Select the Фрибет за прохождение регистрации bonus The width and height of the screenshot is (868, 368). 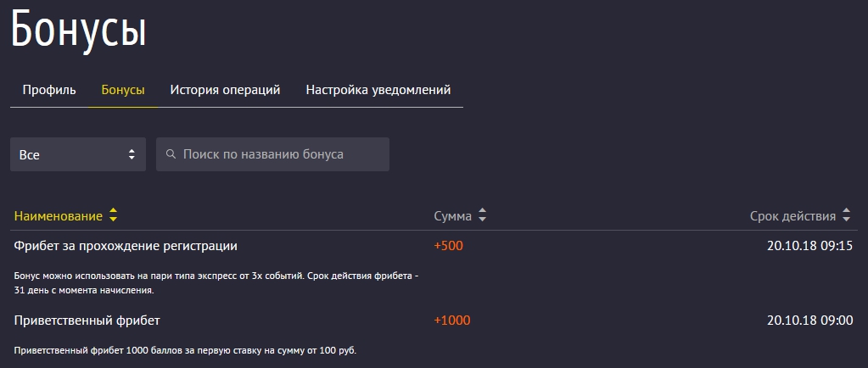click(x=126, y=246)
